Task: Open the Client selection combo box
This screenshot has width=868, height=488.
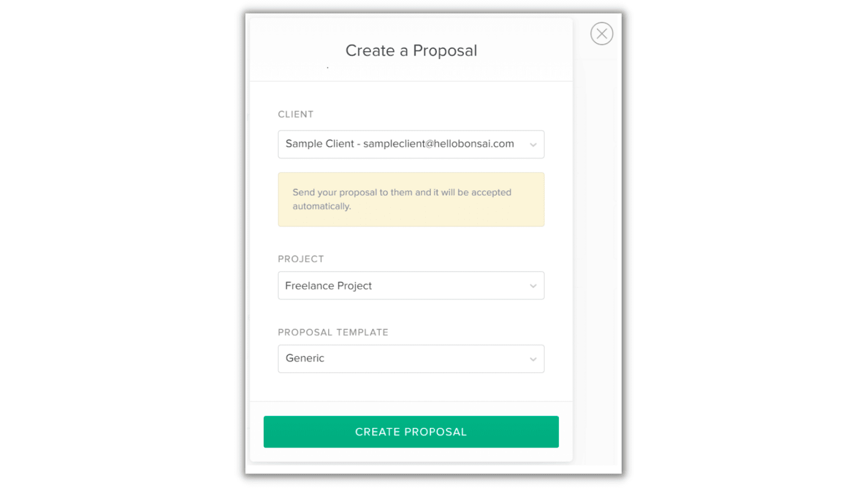Action: click(411, 144)
